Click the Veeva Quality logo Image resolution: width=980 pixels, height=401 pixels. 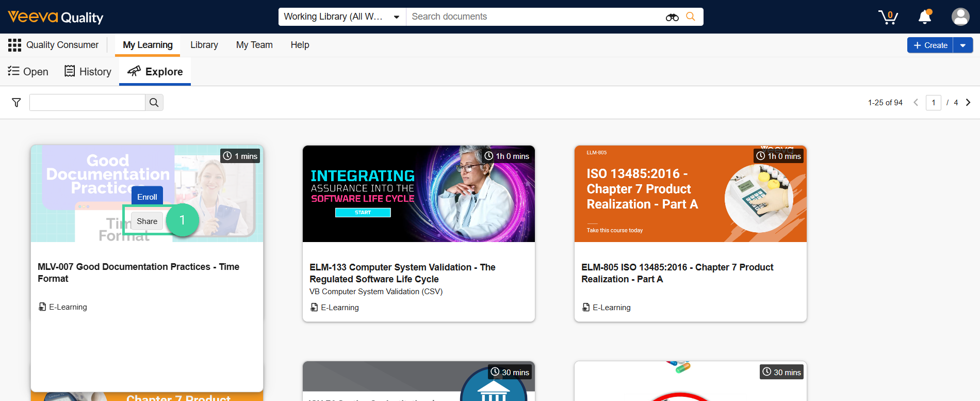coord(56,17)
